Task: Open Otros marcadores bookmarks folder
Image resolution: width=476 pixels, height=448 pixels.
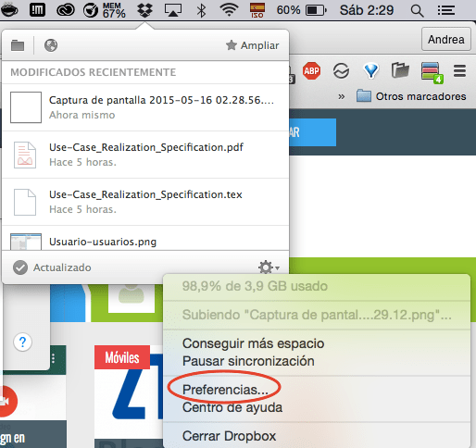Action: tap(411, 96)
